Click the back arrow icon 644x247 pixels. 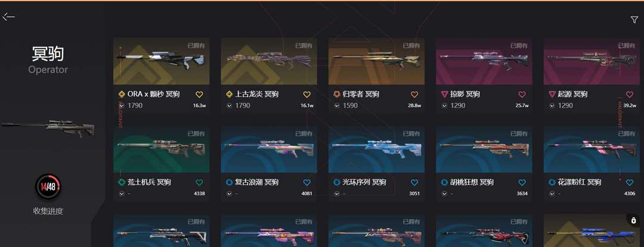click(x=8, y=17)
